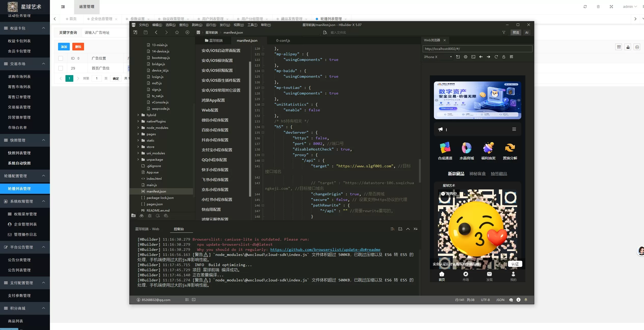The image size is (644, 330).
Task: Click the lock icon in Web browser panel
Action: coord(504,57)
